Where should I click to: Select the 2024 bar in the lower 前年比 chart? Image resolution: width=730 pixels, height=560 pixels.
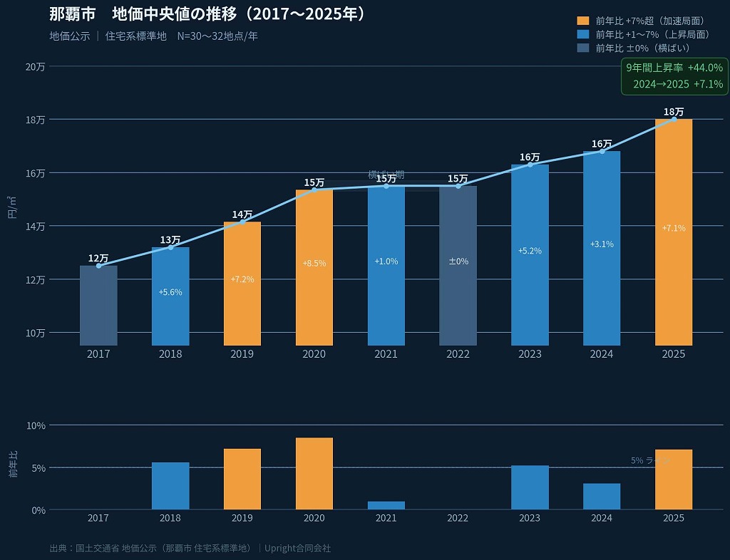[601, 496]
